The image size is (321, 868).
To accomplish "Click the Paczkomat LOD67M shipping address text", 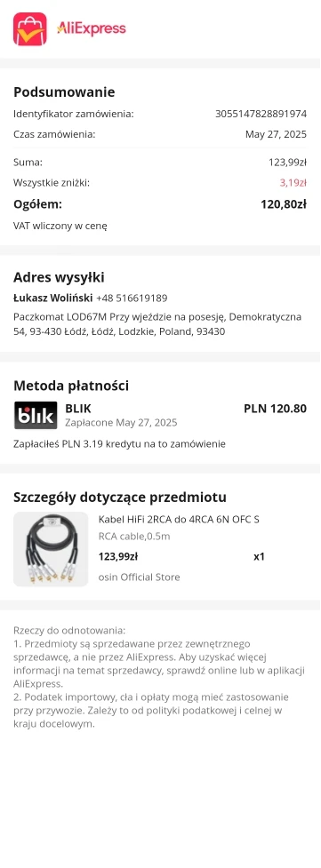I will pyautogui.click(x=157, y=324).
